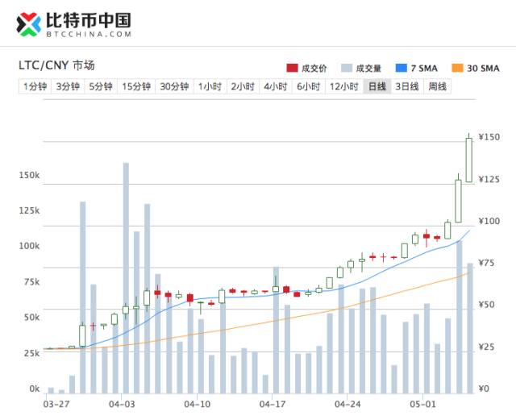Screen dimensions: 516x420
Task: Click the 04-24 date axis label
Action: coord(347,404)
